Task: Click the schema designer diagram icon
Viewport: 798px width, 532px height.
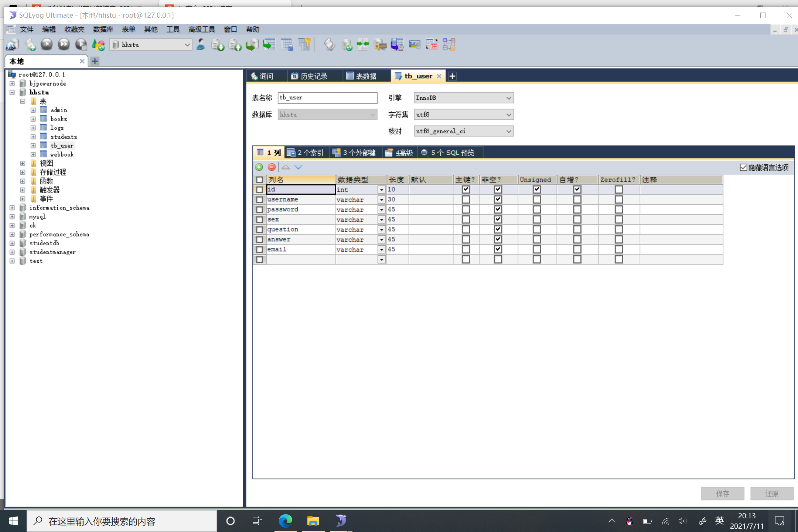Action: tap(449, 45)
